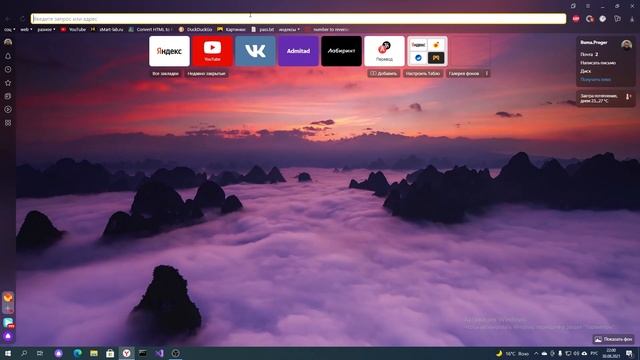Open the VK tile on the tableau
Screen dimensions: 640x360
[x=255, y=51]
